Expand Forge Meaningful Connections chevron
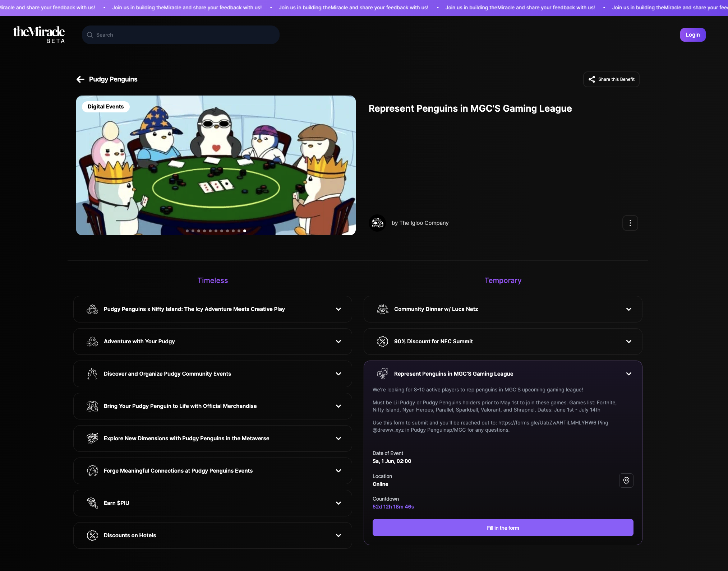This screenshot has width=728, height=571. pos(338,471)
